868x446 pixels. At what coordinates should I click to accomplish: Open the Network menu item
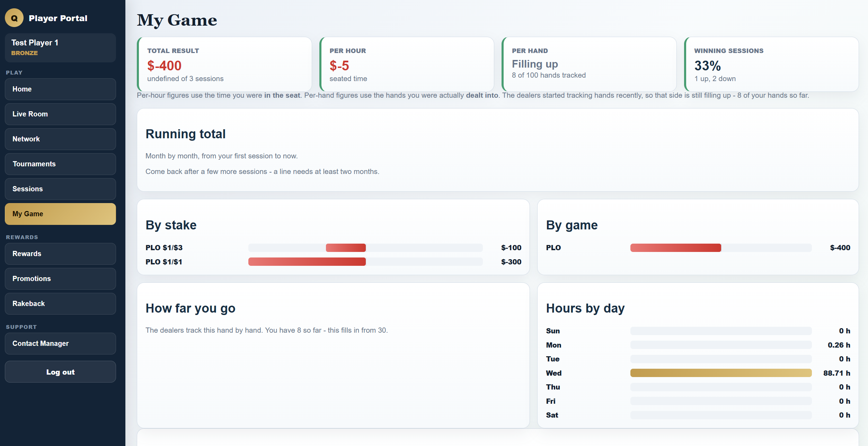click(x=60, y=139)
